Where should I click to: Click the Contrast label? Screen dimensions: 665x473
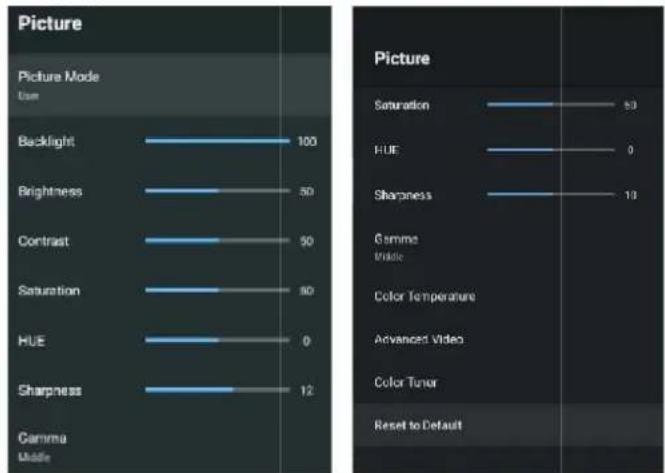(x=43, y=241)
